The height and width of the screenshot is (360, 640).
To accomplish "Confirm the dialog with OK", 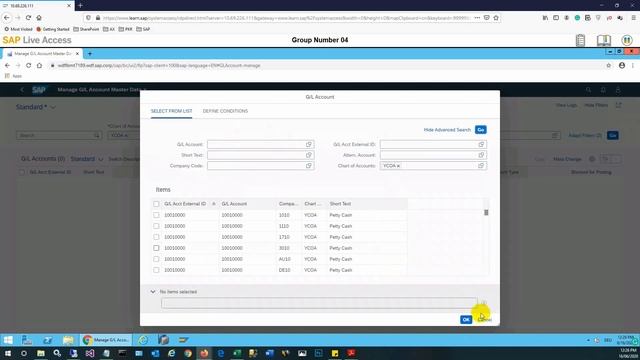I will click(466, 320).
